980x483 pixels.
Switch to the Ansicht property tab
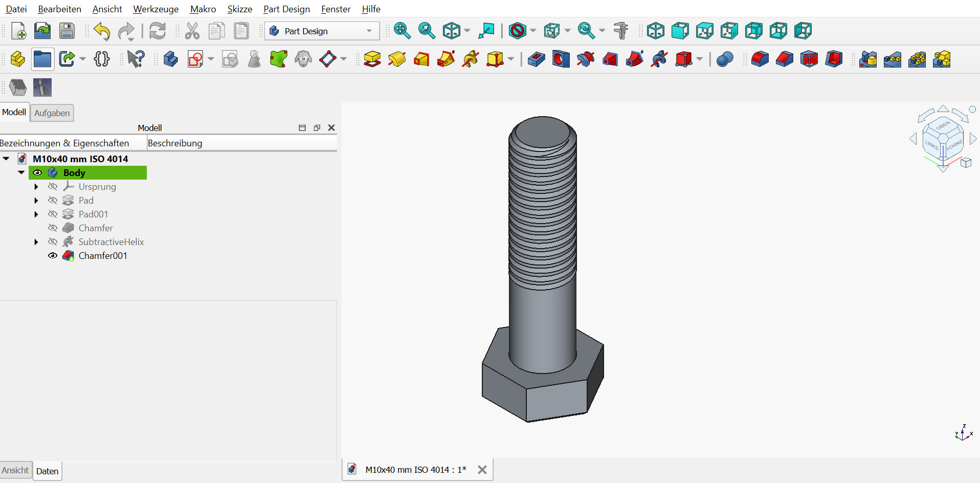pos(15,470)
